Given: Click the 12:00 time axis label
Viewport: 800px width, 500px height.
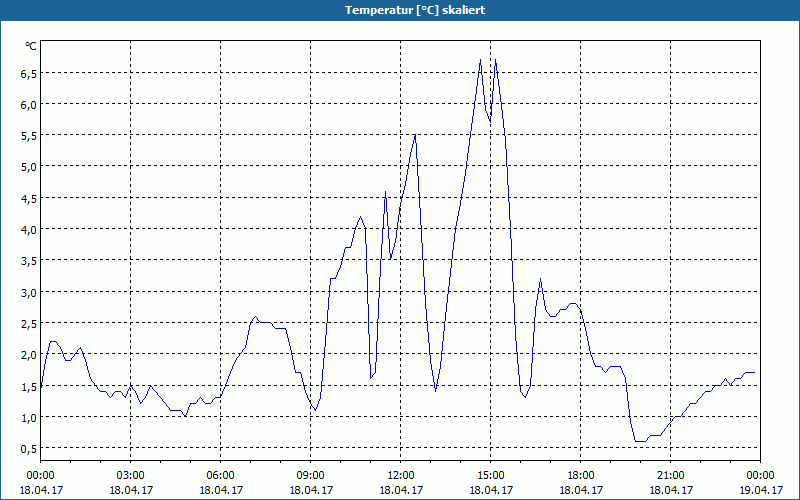Looking at the screenshot, I should click(401, 476).
